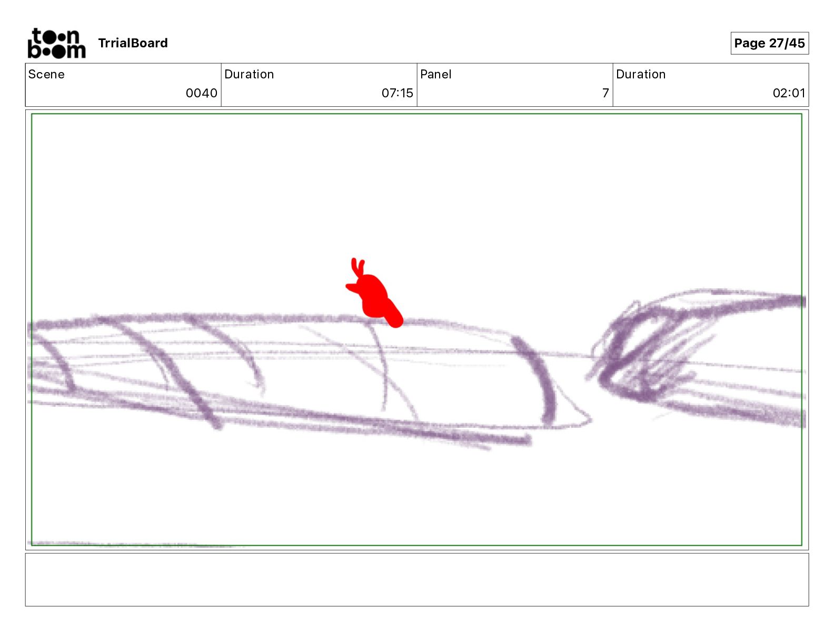Click the second sketched train car at right
Image resolution: width=834 pixels, height=644 pixels.
coord(700,358)
